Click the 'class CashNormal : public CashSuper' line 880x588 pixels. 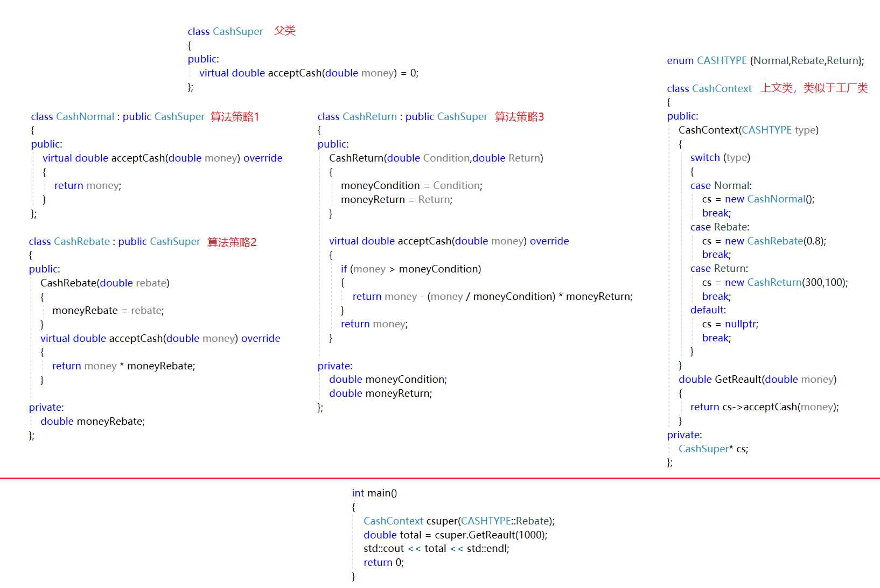pyautogui.click(x=118, y=116)
